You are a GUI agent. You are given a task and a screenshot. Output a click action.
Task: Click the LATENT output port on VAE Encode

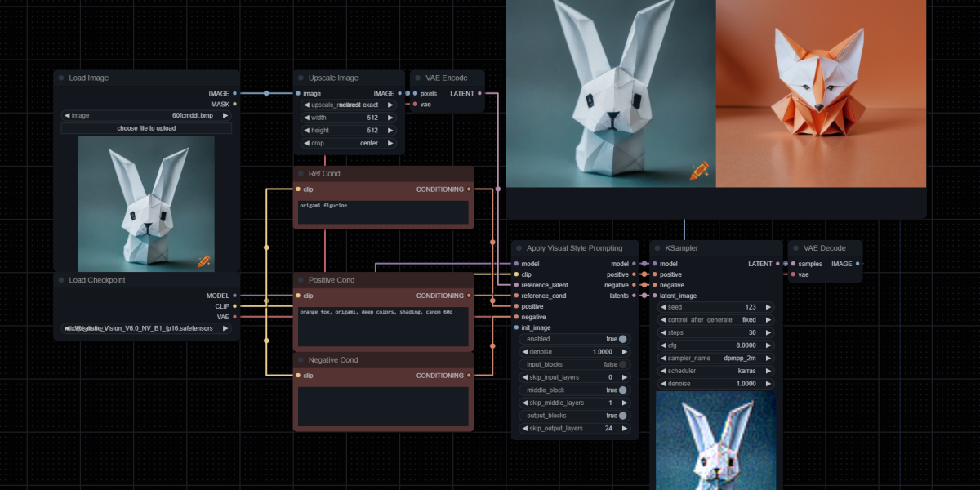[479, 93]
